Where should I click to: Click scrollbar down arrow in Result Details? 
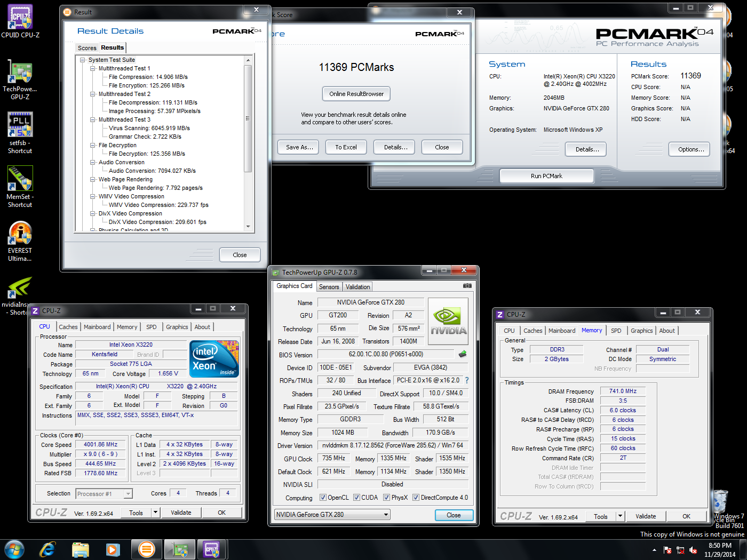(x=248, y=227)
